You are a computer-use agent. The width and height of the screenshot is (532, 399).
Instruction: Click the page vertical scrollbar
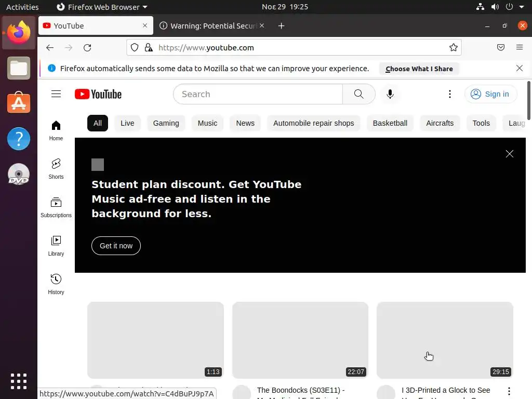click(x=528, y=100)
